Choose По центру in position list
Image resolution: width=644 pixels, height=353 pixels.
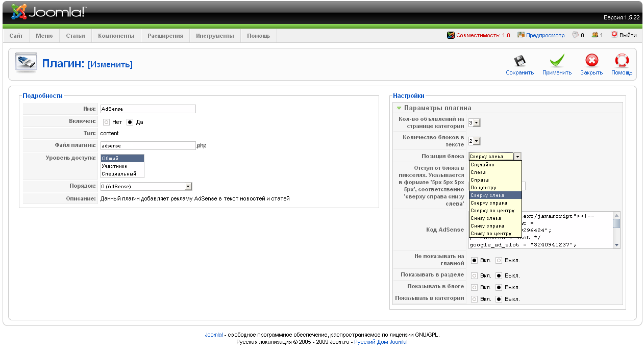pyautogui.click(x=496, y=188)
